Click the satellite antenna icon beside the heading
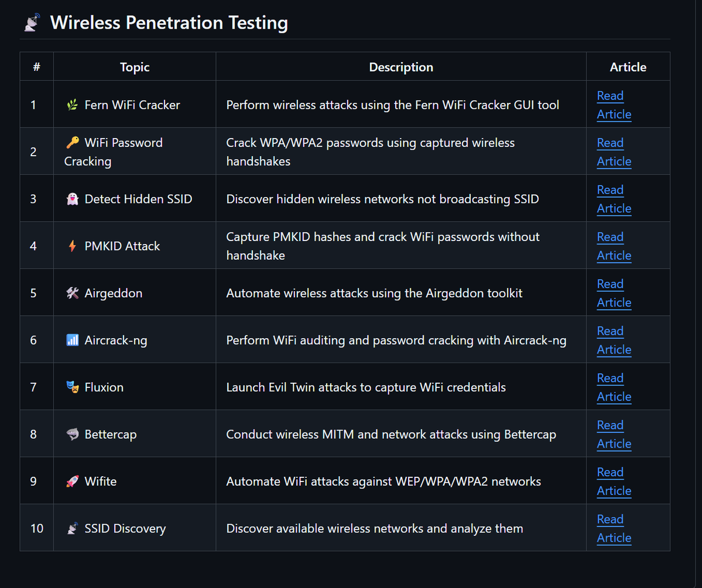The width and height of the screenshot is (702, 588). click(32, 23)
